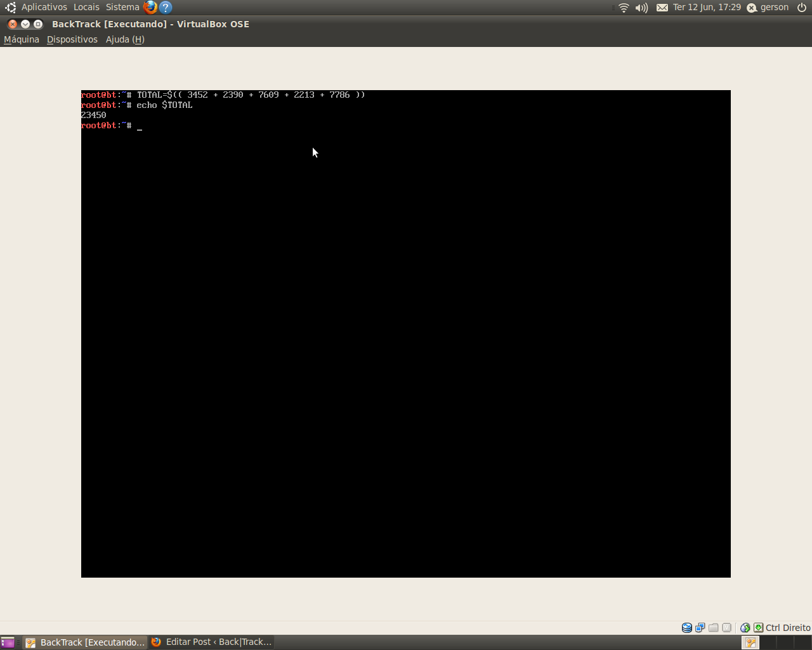Open the Sistema panel menu
This screenshot has height=650, width=812.
(122, 7)
